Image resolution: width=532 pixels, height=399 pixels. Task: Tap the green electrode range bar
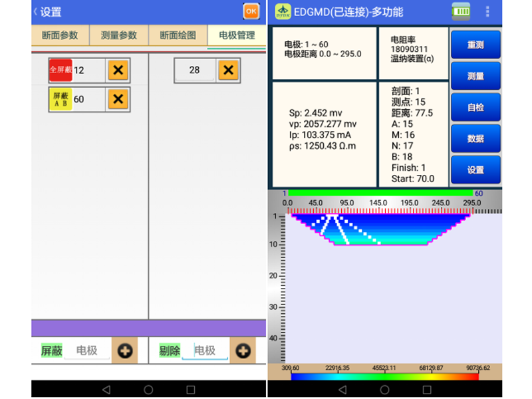(380, 193)
